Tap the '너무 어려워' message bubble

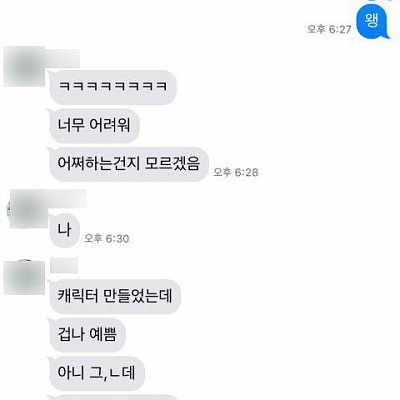coord(93,126)
